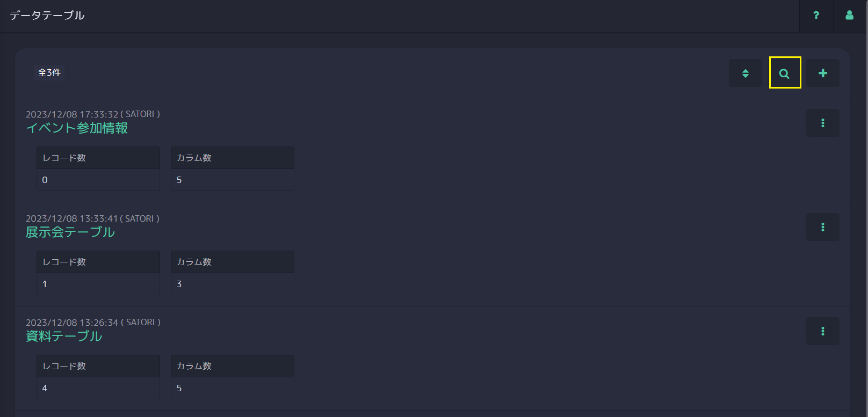
Task: Open the 展示会テーブル table link
Action: [x=70, y=232]
